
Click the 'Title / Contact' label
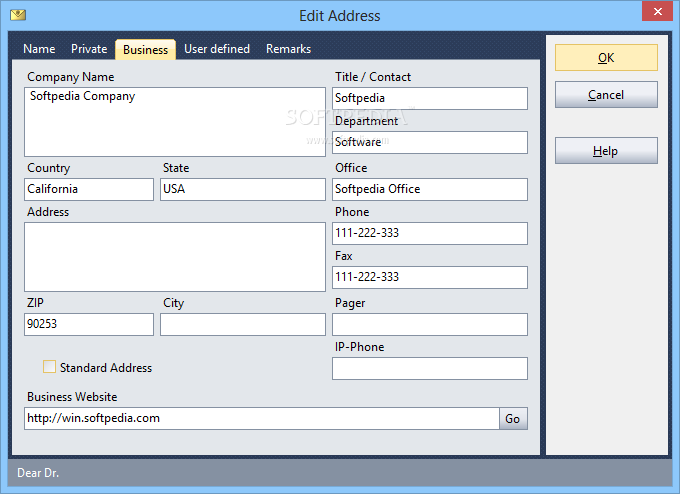[x=373, y=77]
